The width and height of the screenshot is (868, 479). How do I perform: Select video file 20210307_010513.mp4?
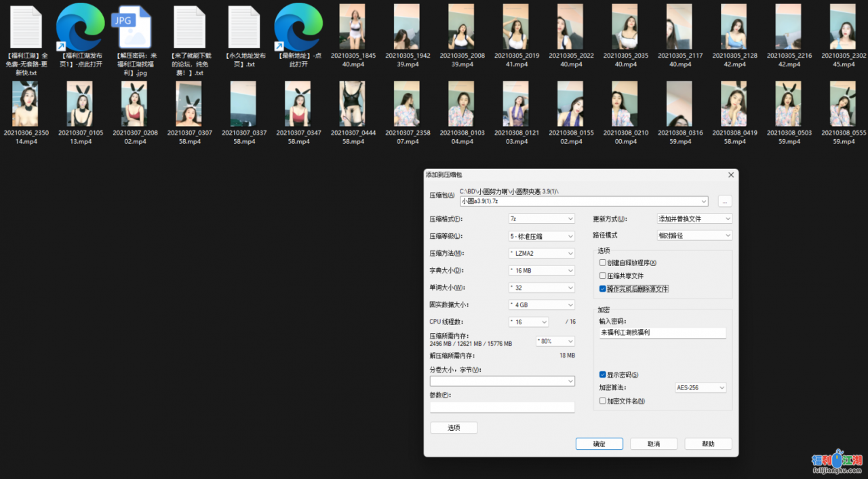pyautogui.click(x=80, y=104)
